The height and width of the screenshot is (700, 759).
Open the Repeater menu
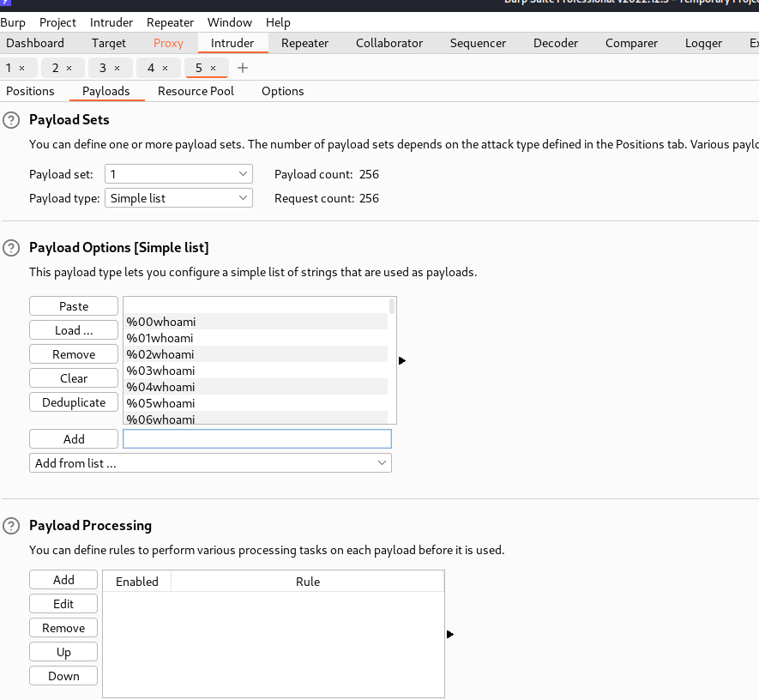[x=170, y=22]
